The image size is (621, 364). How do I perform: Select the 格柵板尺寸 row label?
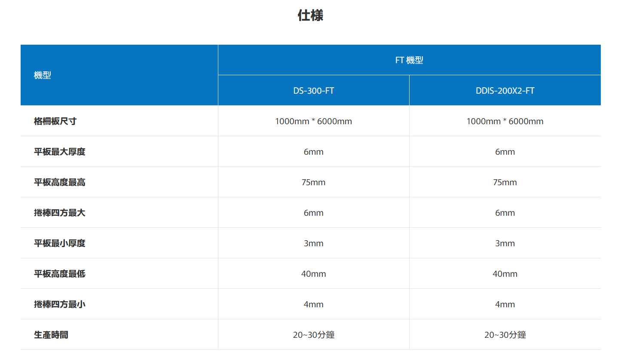coord(55,121)
